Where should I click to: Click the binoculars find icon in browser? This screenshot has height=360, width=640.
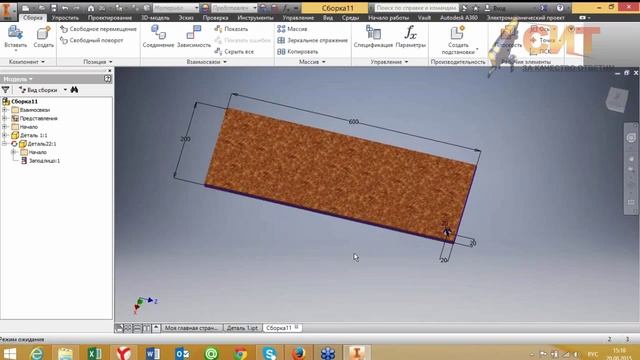pyautogui.click(x=74, y=90)
